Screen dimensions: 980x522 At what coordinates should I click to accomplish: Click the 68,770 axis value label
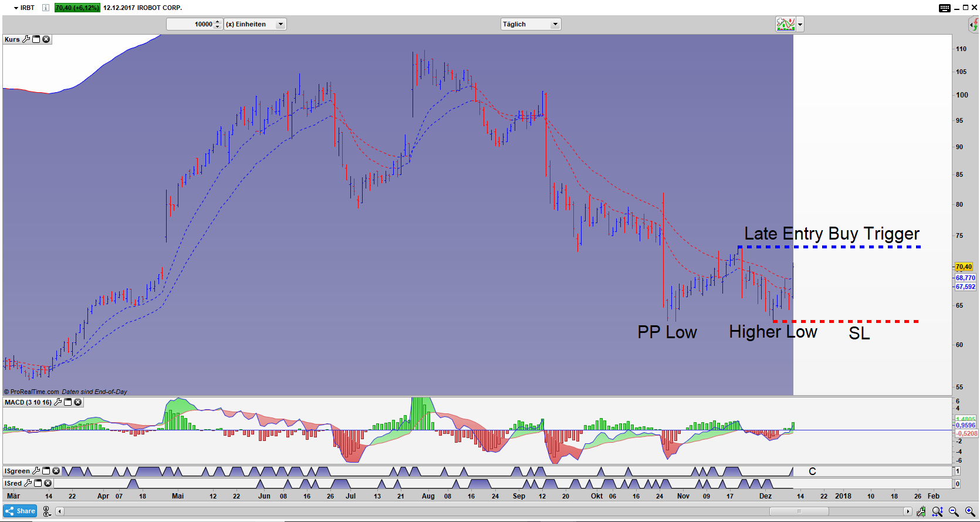tap(965, 278)
